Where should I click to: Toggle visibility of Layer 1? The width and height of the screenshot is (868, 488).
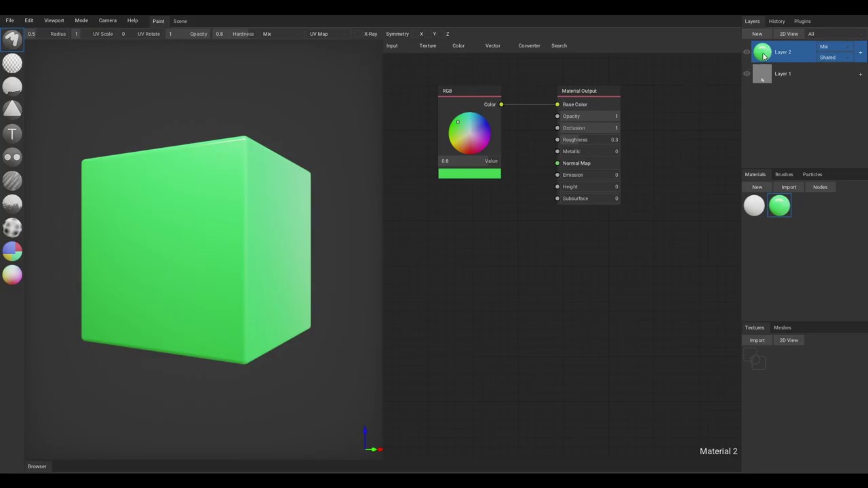point(747,74)
